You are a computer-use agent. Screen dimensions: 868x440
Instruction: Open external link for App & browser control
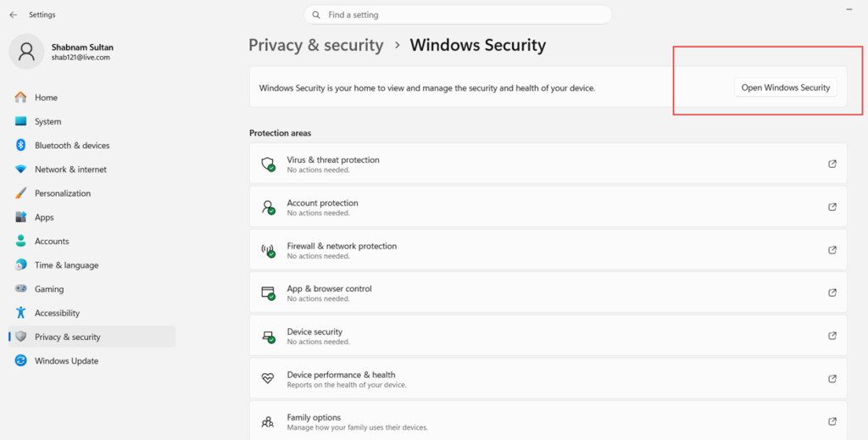coord(832,292)
